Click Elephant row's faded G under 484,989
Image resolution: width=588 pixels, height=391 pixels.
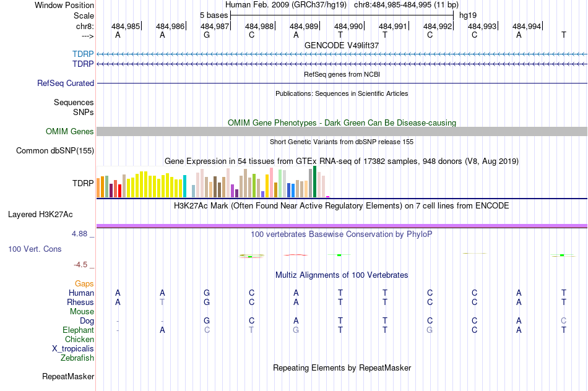[x=296, y=330]
